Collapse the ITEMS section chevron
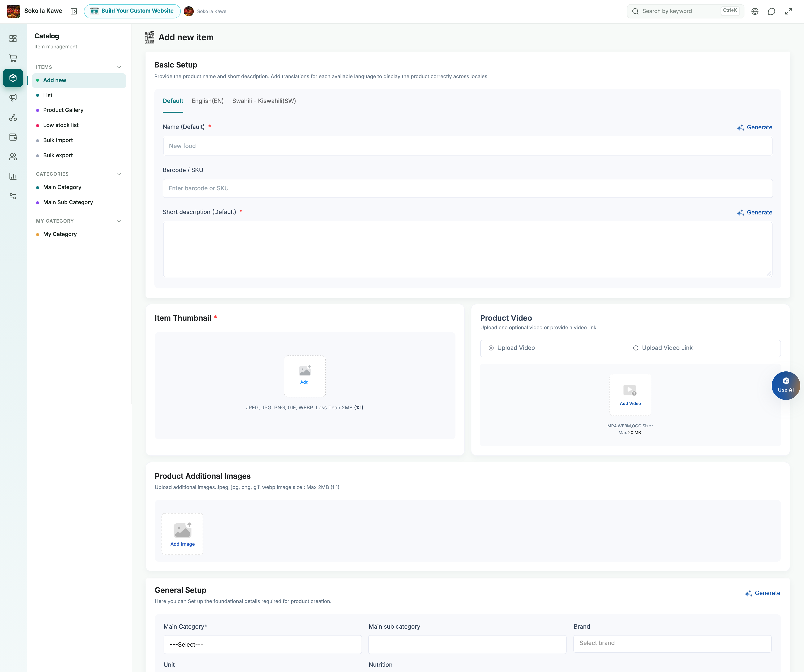This screenshot has height=672, width=804. [x=119, y=67]
